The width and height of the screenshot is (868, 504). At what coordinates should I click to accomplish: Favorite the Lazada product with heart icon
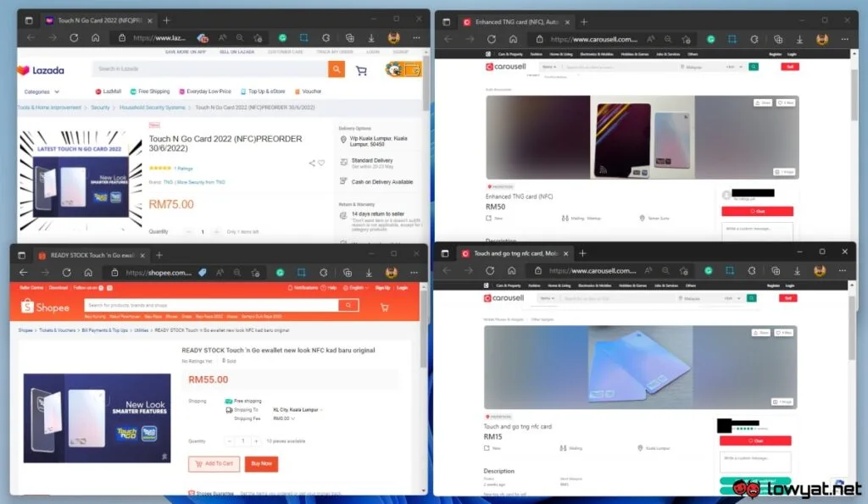321,163
